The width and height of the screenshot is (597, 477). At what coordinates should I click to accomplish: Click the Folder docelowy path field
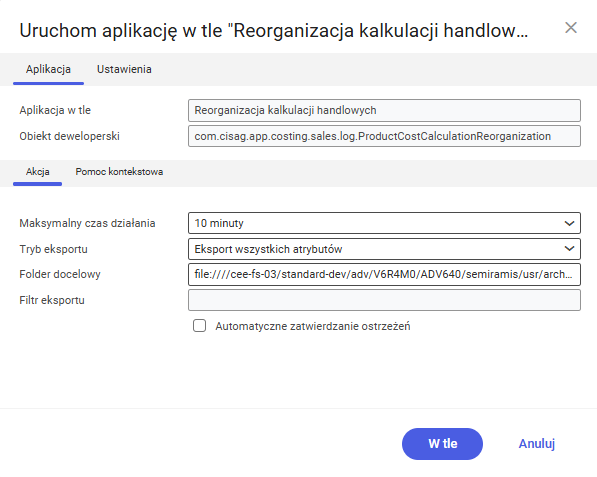(384, 274)
